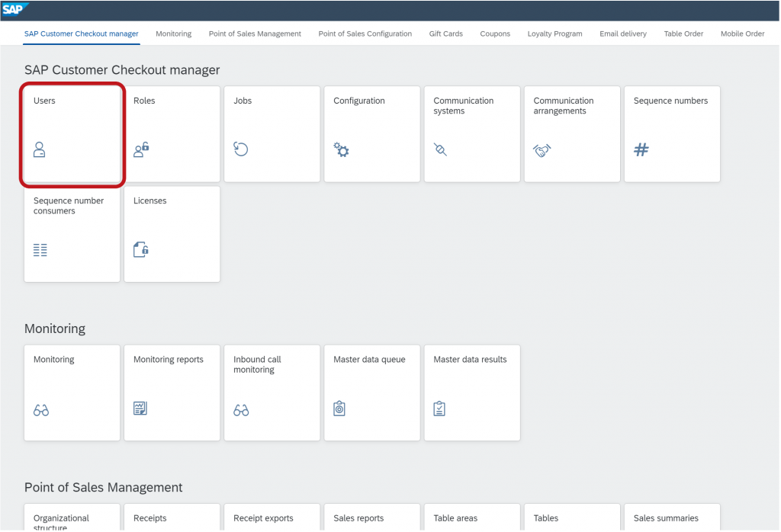The image size is (781, 532).
Task: Click the Communication arrangements handshake icon
Action: coord(542,150)
